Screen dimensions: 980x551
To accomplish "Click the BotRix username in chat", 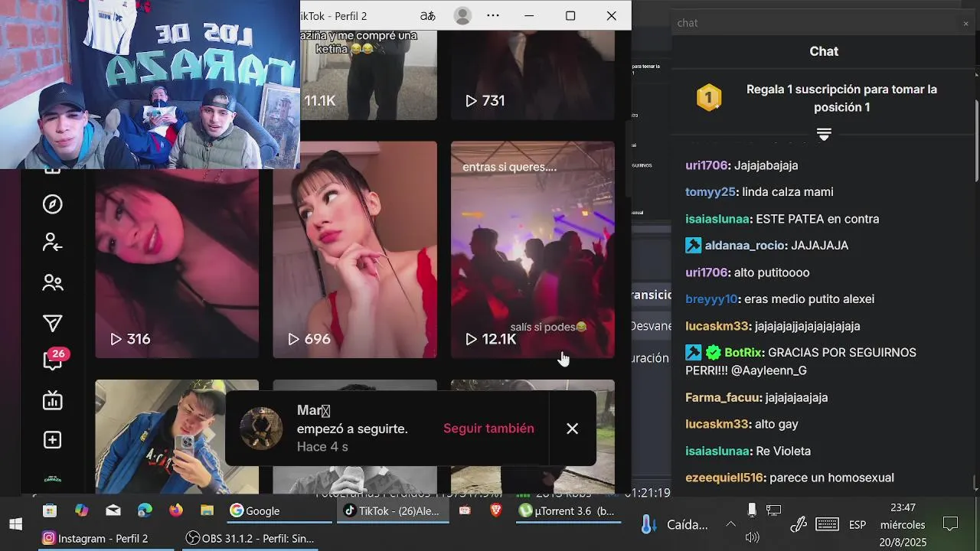I will pos(743,353).
